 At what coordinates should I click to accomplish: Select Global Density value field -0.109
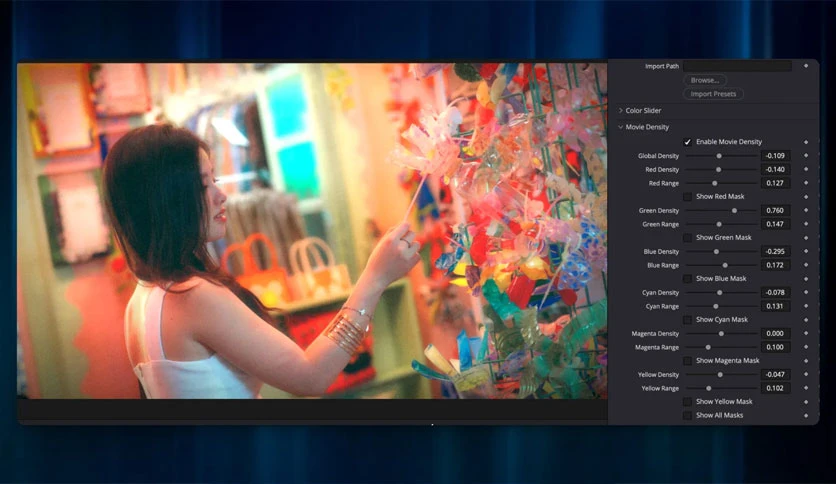[775, 156]
